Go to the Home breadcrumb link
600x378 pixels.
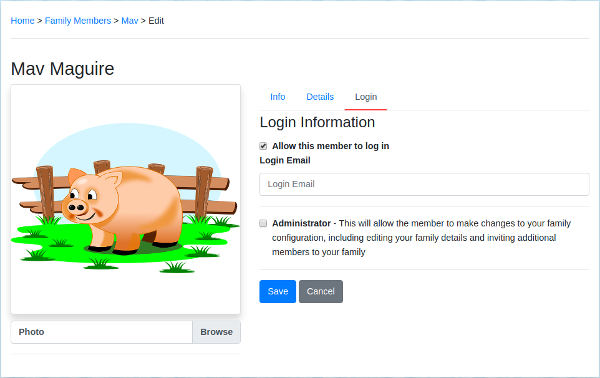tap(23, 21)
